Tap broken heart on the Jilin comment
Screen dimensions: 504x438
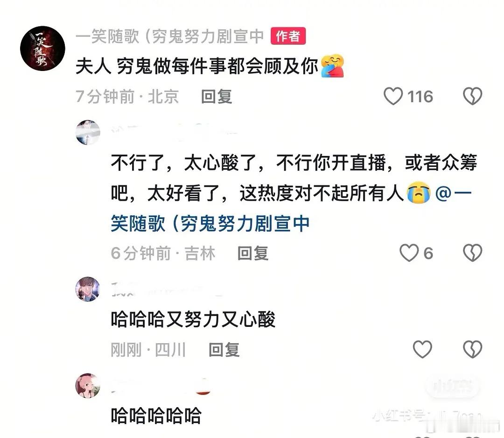472,253
